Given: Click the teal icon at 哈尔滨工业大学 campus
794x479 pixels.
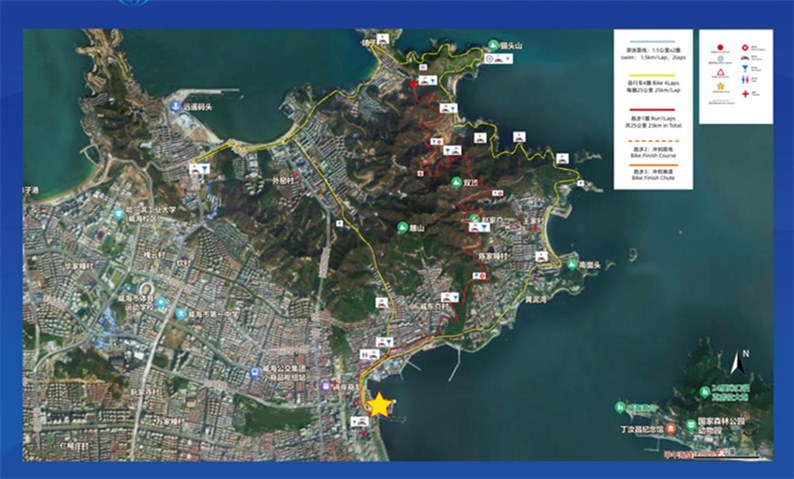Looking at the screenshot, I should [118, 213].
